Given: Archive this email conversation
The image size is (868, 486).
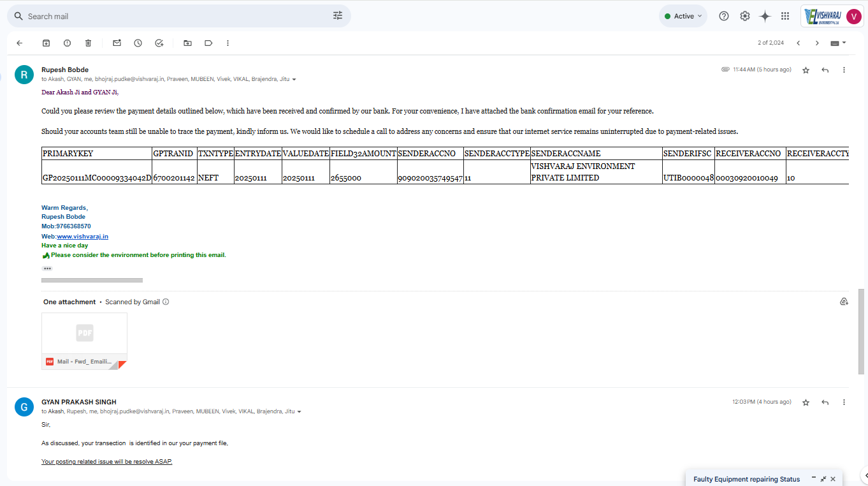Looking at the screenshot, I should pyautogui.click(x=46, y=43).
